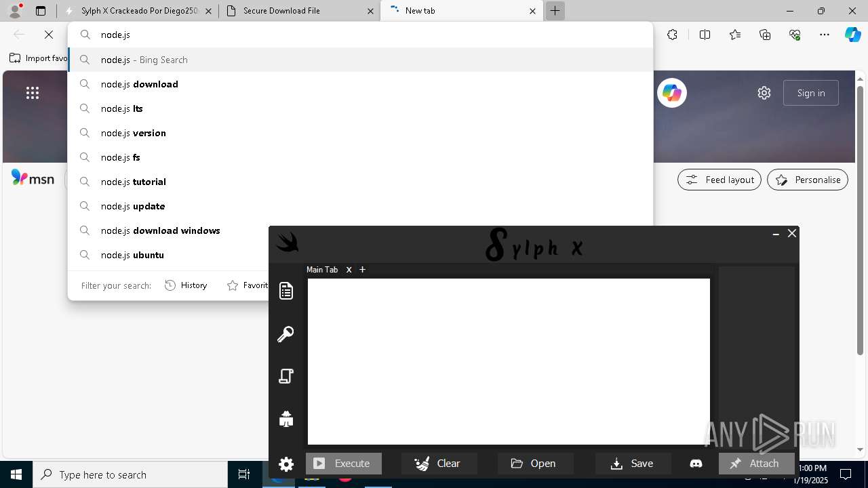Click Sign in button on new tab page
This screenshot has width=868, height=488.
pyautogui.click(x=811, y=93)
